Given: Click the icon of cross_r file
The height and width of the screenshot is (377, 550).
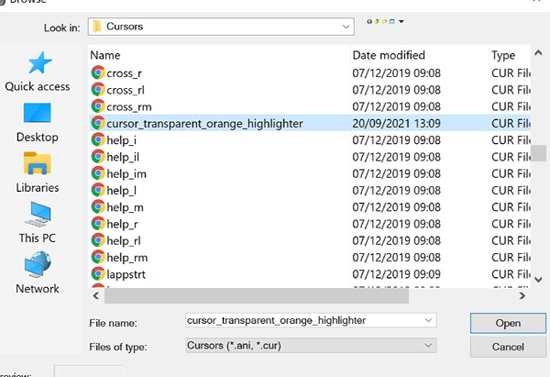Looking at the screenshot, I should 98,73.
